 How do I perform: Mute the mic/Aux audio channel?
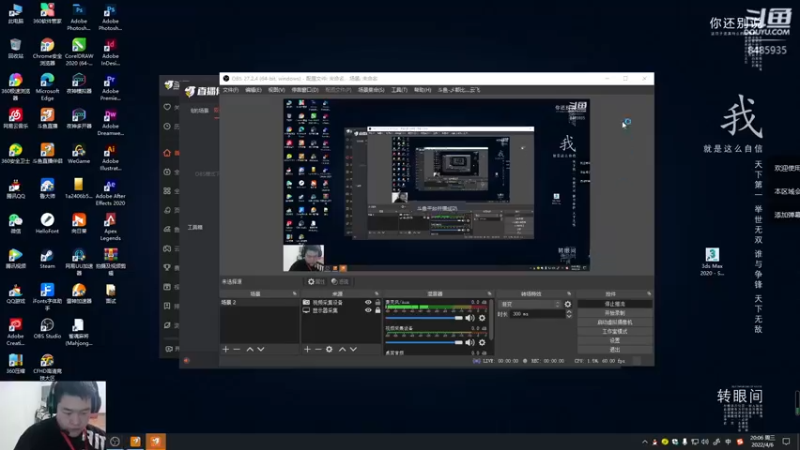(x=470, y=318)
